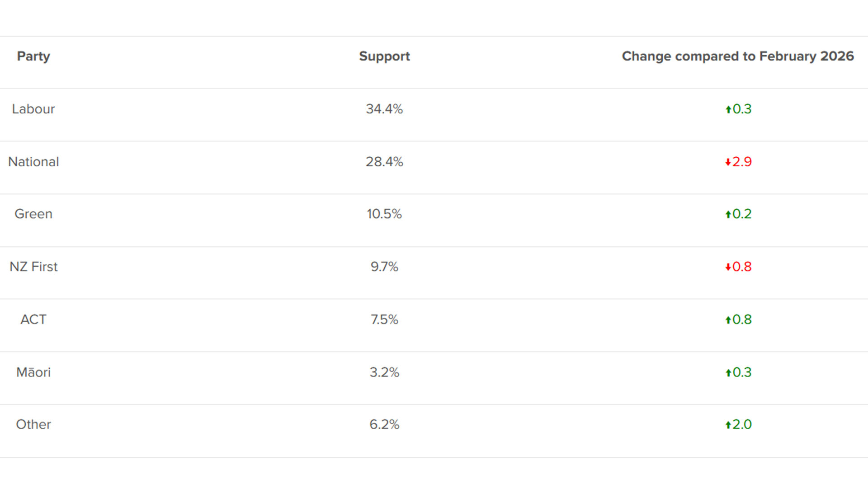Click the 2.0 change value for Other
868x488 pixels.
(742, 424)
